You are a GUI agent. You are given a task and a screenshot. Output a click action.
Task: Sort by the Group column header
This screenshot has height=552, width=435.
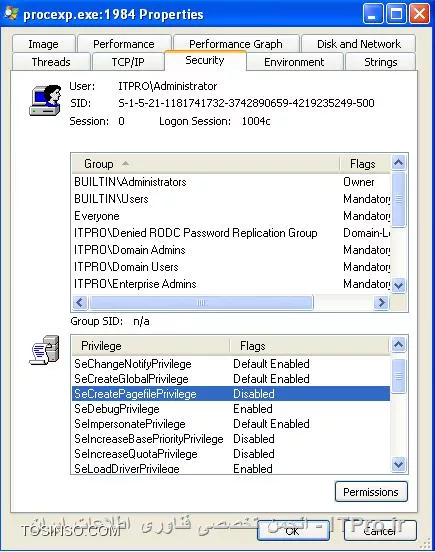point(206,164)
